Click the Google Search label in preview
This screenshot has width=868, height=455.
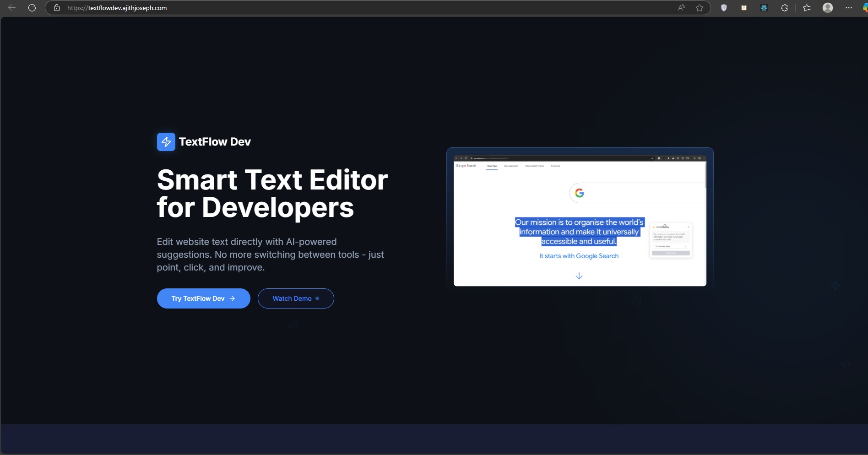coord(466,166)
